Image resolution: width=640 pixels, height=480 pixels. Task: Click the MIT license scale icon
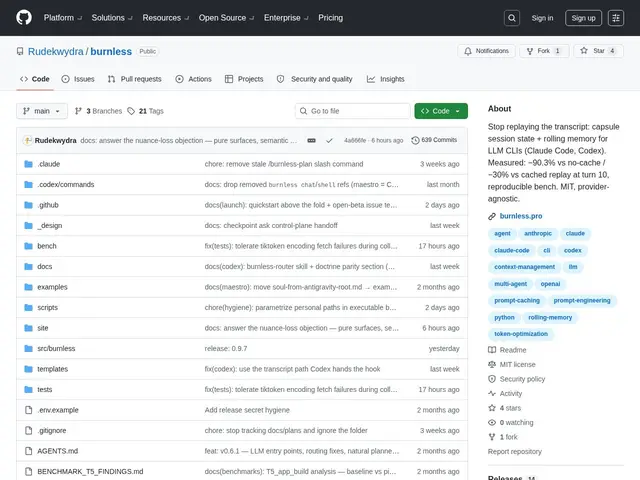(x=492, y=364)
